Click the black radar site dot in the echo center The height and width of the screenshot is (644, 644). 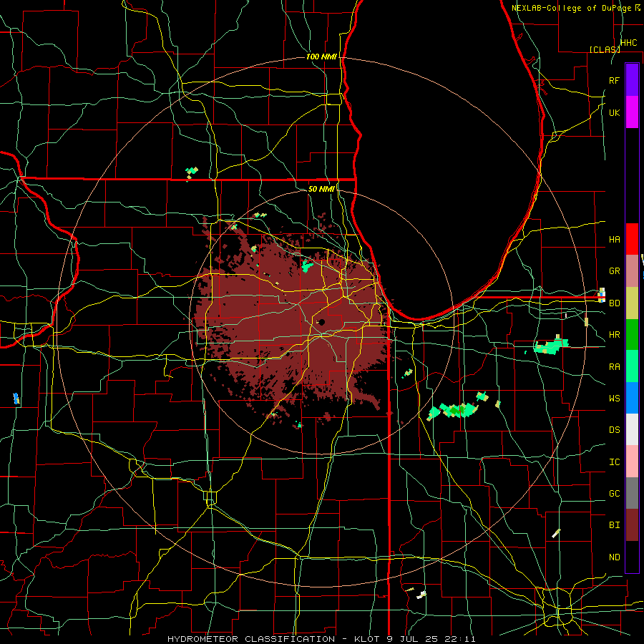click(x=321, y=322)
